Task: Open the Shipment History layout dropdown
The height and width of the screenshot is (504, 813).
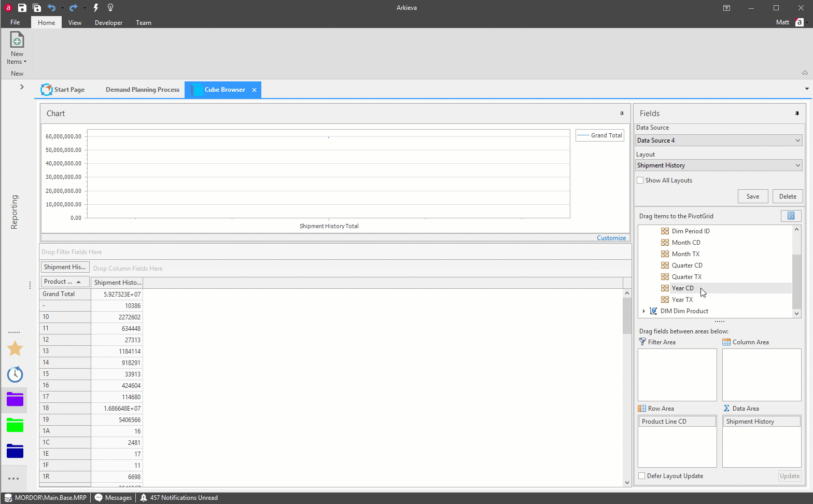Action: (719, 165)
